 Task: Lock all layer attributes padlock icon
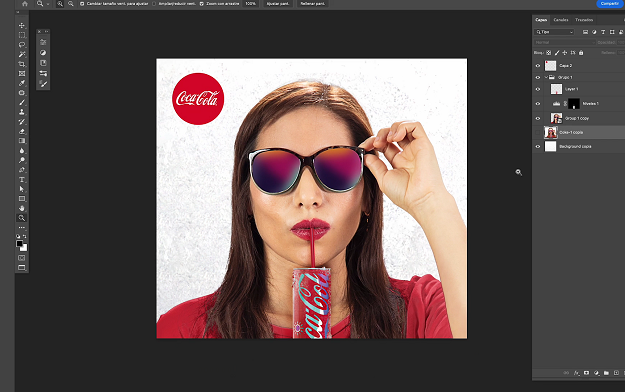click(581, 53)
